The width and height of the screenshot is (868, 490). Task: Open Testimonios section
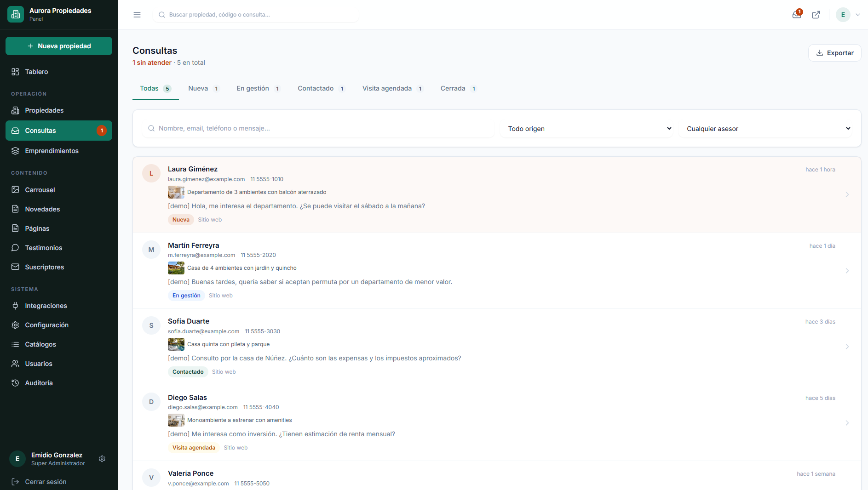coord(59,248)
